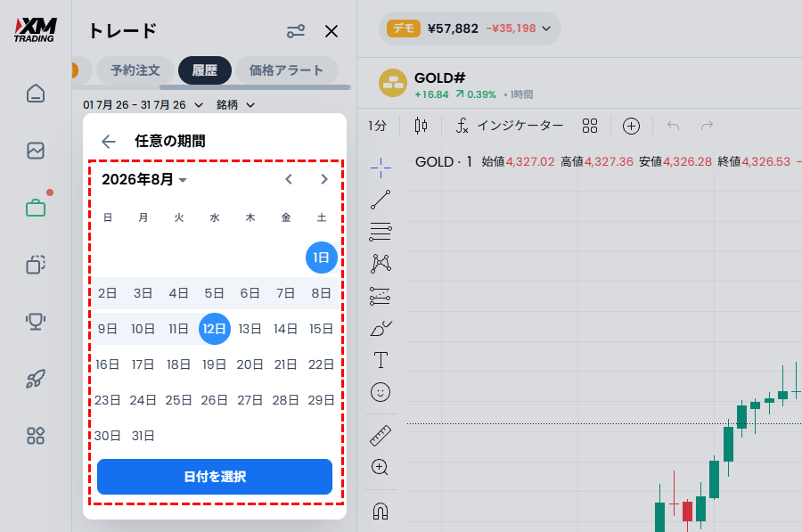Go back from custom period picker
Image resolution: width=802 pixels, height=532 pixels.
click(109, 141)
